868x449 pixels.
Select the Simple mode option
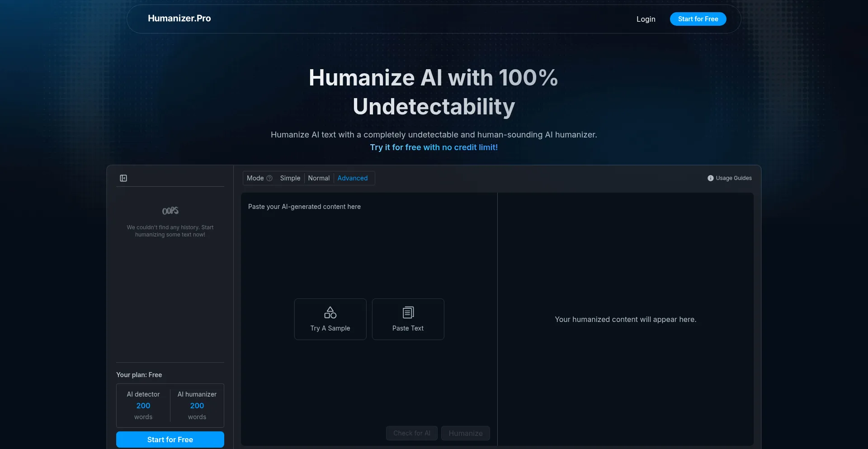pos(290,178)
